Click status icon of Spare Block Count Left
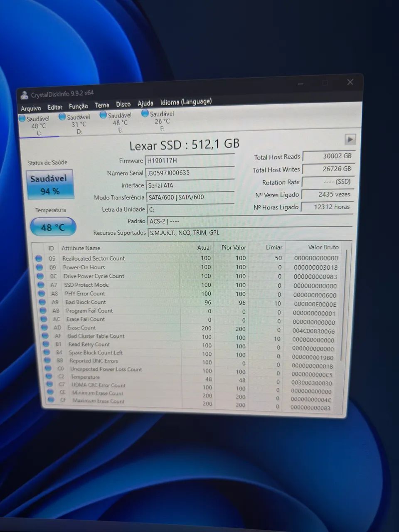Viewport: 399px width, 532px height. 47,352
